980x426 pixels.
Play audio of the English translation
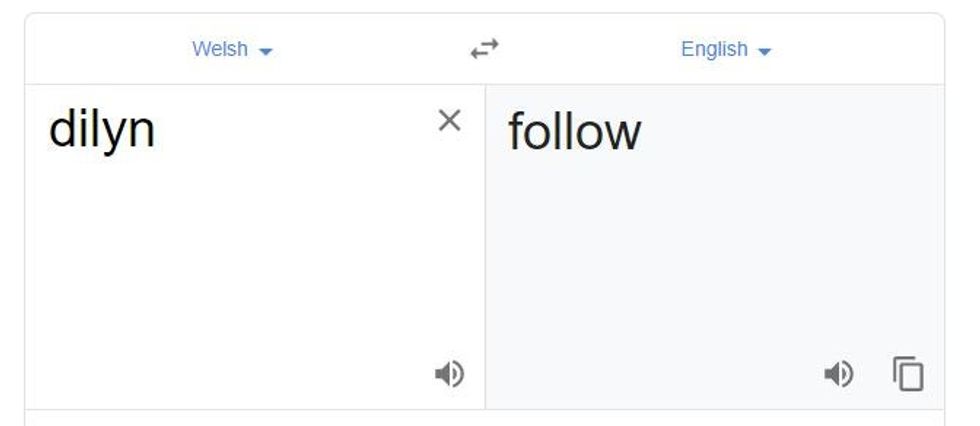point(838,374)
